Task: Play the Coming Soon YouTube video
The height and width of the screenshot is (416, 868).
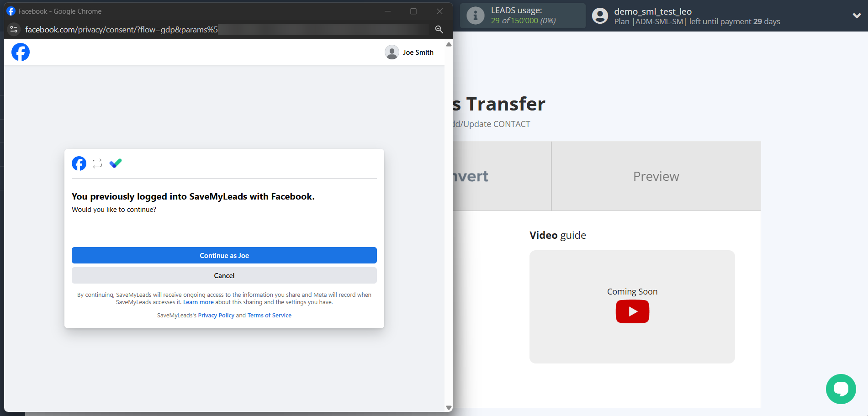Action: coord(632,311)
